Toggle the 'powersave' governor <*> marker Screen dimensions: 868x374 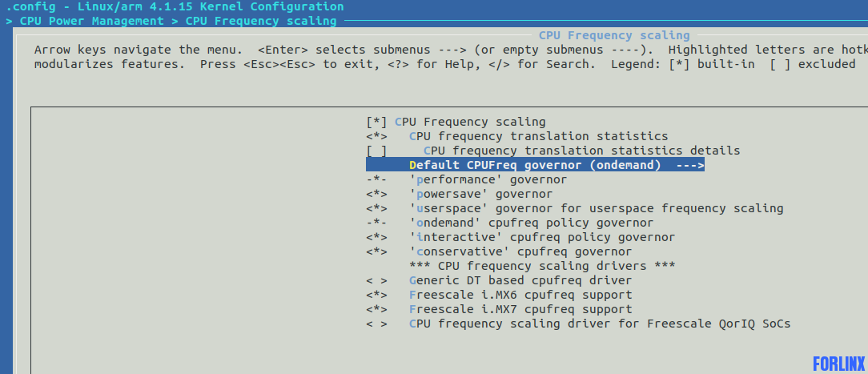coord(376,194)
